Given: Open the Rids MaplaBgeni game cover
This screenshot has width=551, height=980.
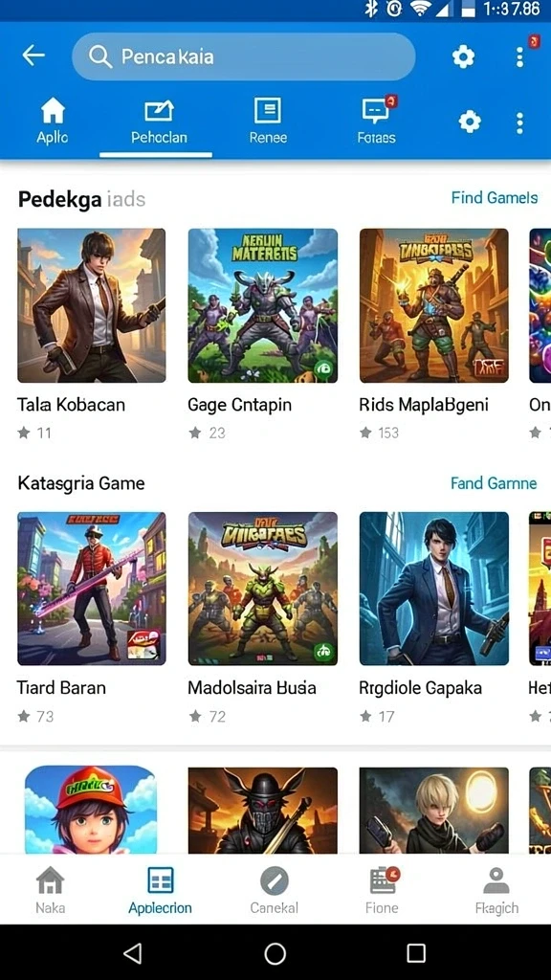Looking at the screenshot, I should [x=433, y=305].
